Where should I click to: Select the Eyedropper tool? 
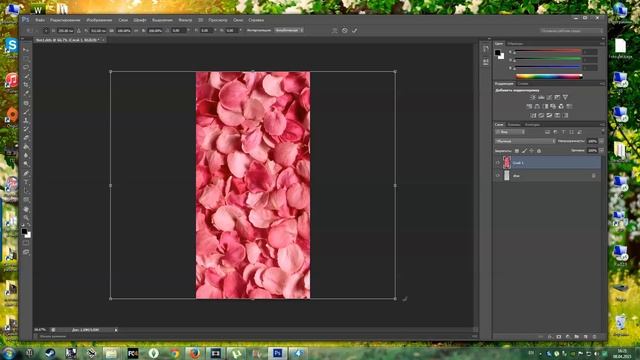[x=26, y=94]
